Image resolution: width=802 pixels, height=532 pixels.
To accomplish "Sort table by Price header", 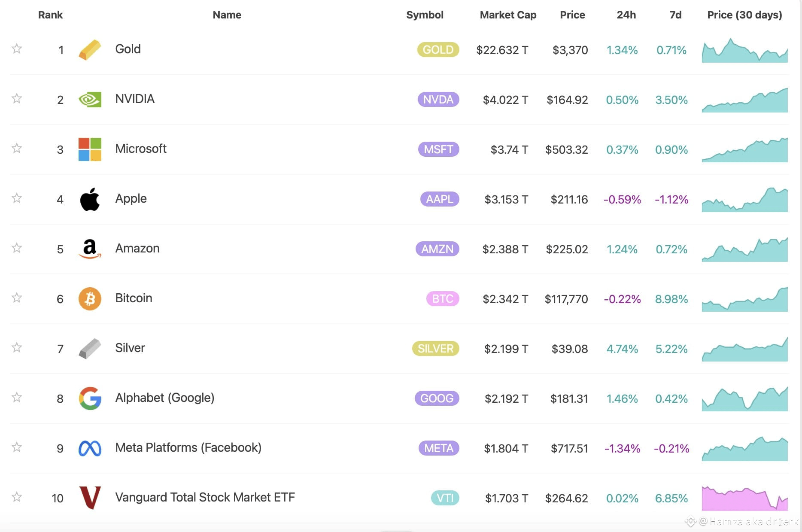I will [x=572, y=15].
